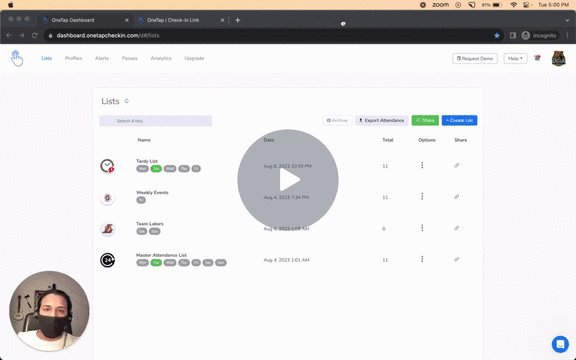Play the video with the center play button
Screen dimensions: 576x360
pos(288,180)
